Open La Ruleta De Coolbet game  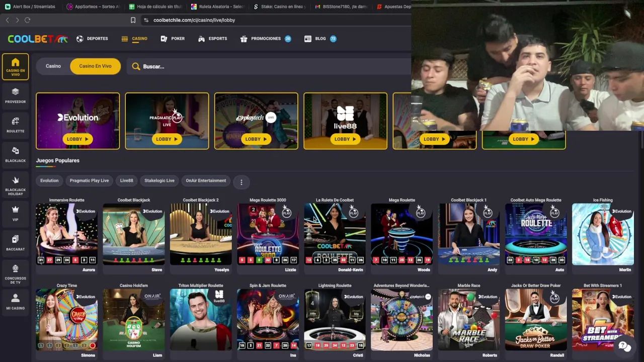(x=335, y=234)
